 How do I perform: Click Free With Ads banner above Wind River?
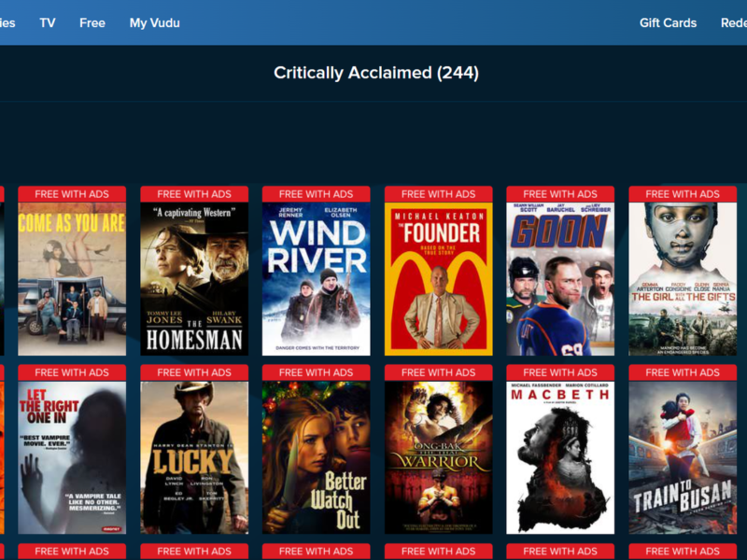[317, 194]
